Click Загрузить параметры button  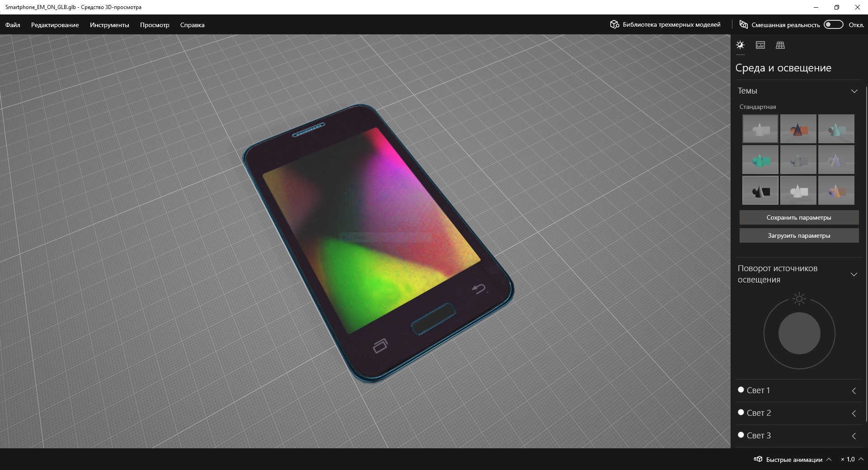[x=799, y=235]
